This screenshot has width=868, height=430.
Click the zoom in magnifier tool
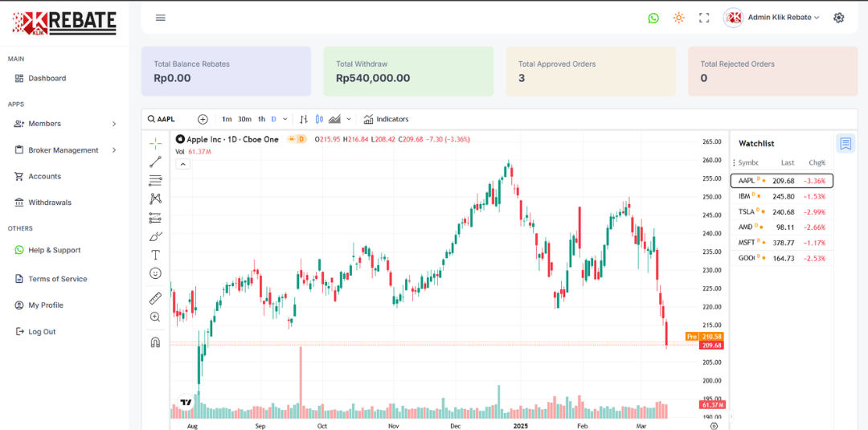pos(155,317)
